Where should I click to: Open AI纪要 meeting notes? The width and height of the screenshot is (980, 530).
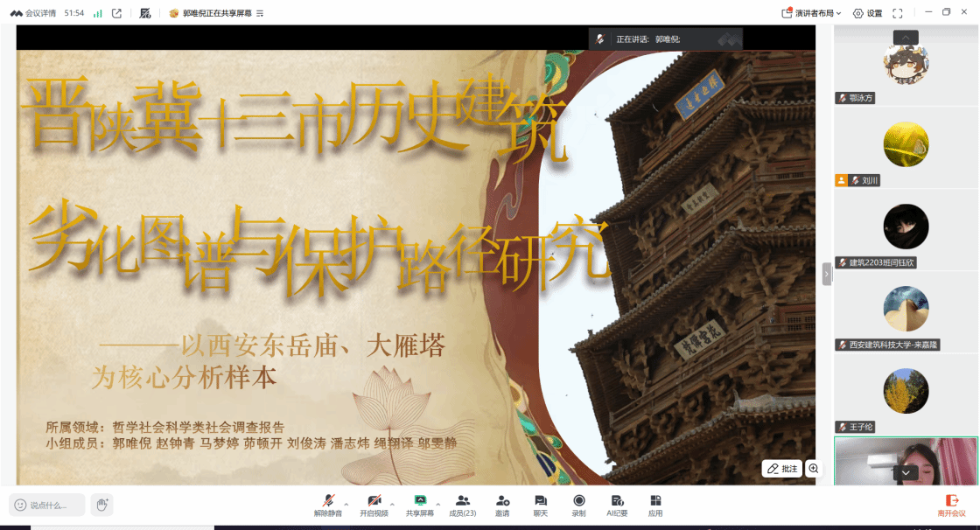(617, 505)
